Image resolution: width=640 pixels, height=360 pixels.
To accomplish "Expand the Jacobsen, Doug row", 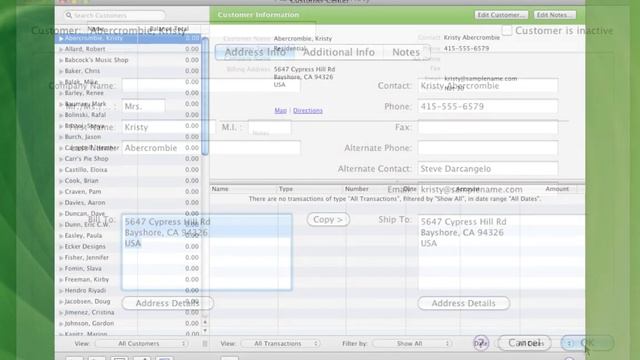I will (x=61, y=302).
